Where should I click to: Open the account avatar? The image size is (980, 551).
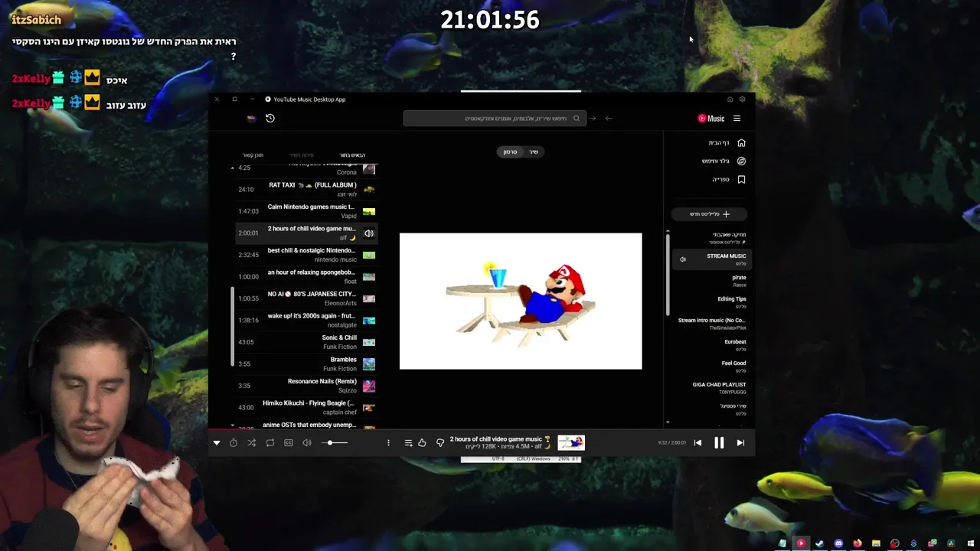coord(251,118)
